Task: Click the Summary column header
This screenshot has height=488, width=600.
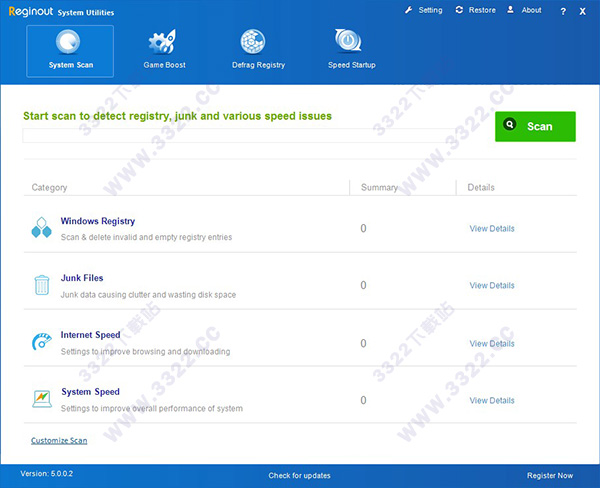Action: pos(379,188)
